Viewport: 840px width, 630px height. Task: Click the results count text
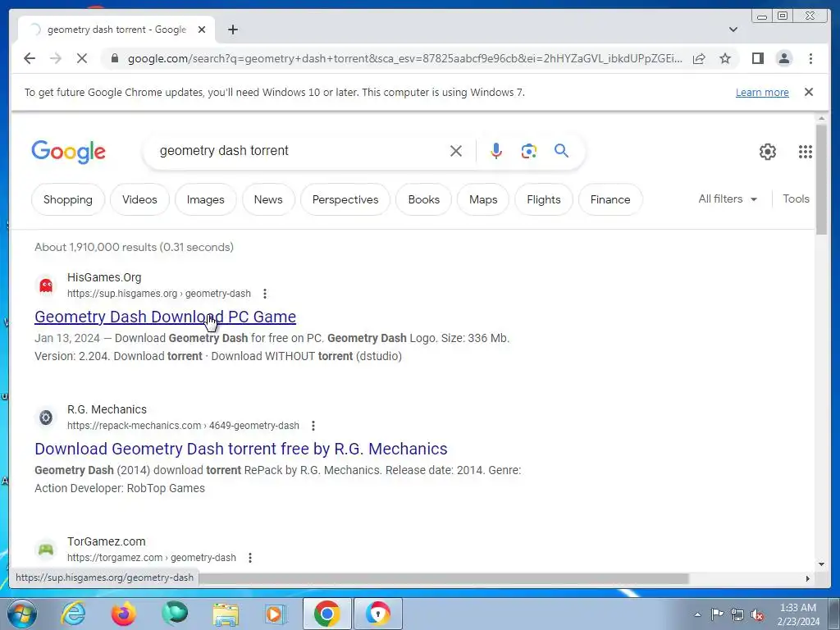(134, 247)
